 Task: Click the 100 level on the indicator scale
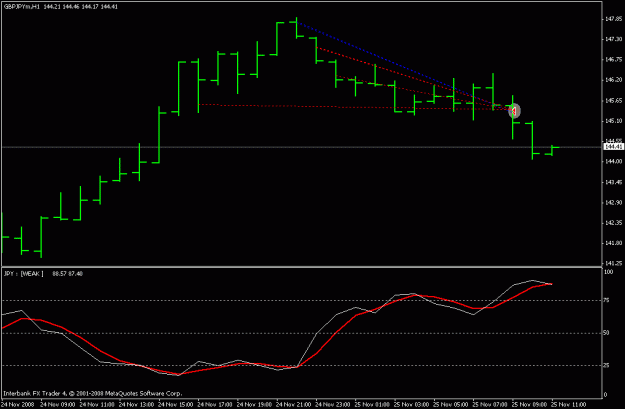click(x=609, y=272)
